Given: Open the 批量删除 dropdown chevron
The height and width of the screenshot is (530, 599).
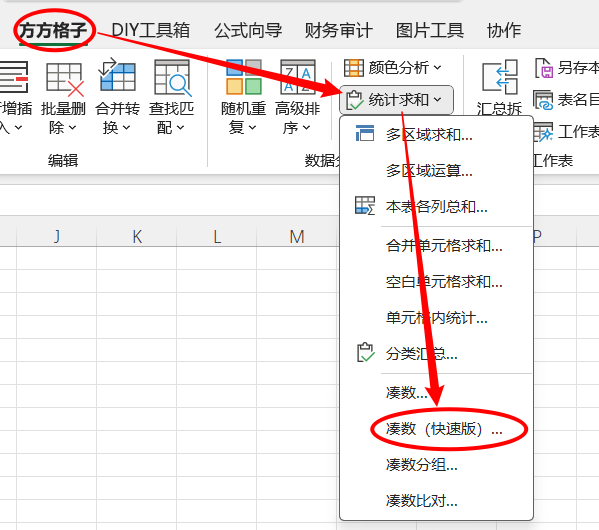Looking at the screenshot, I should [72, 128].
